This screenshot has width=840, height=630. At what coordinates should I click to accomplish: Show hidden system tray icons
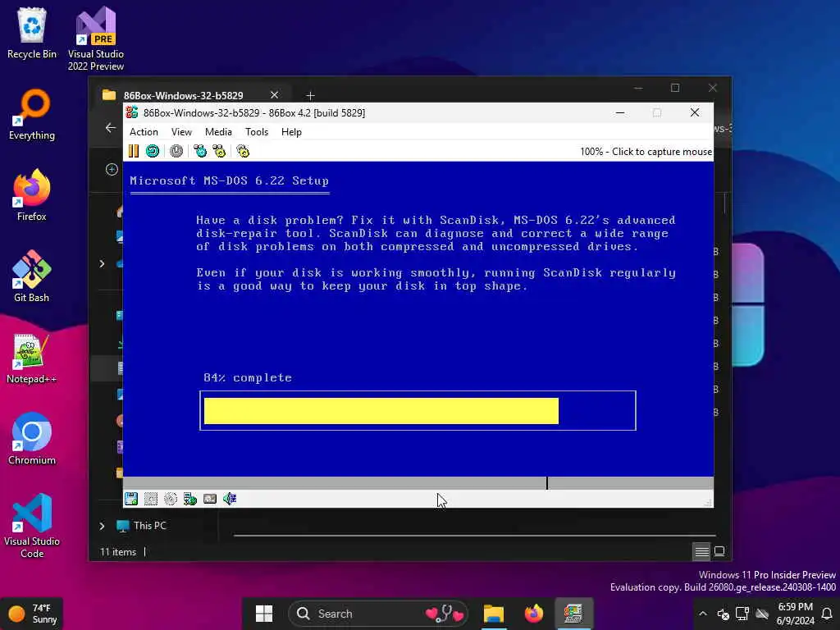point(703,614)
